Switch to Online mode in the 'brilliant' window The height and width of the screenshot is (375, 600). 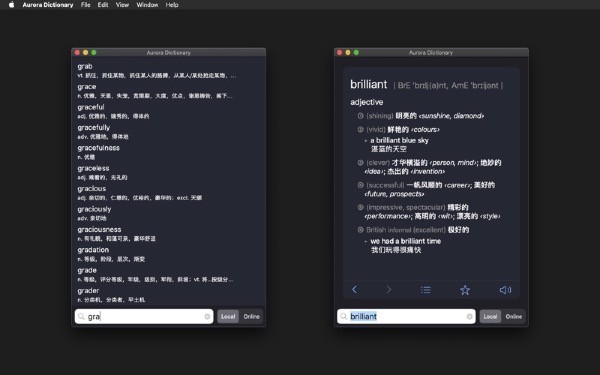[514, 316]
